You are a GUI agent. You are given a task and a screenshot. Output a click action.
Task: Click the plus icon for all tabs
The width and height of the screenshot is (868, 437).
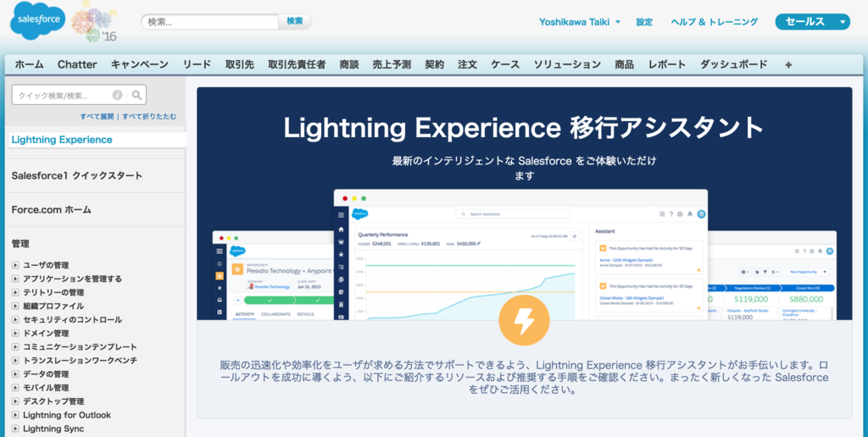788,64
